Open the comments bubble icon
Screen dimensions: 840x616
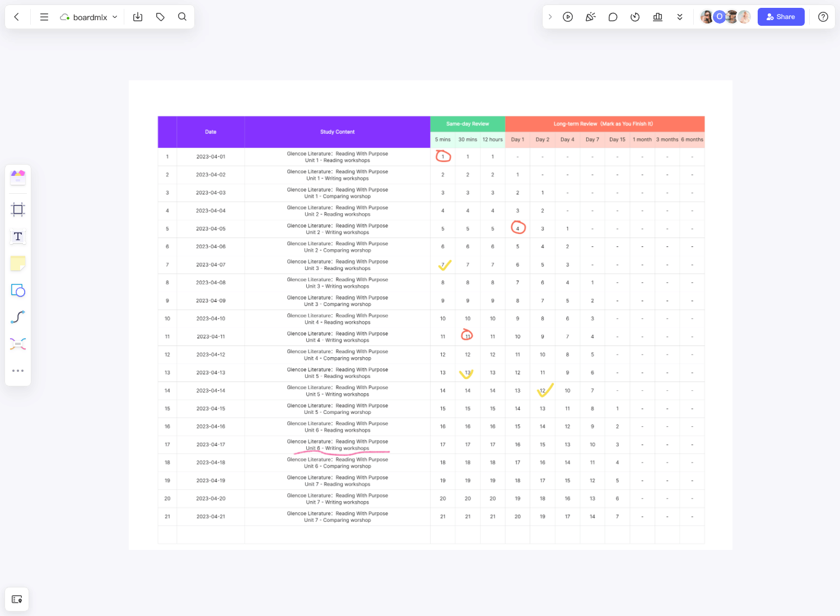click(x=613, y=17)
